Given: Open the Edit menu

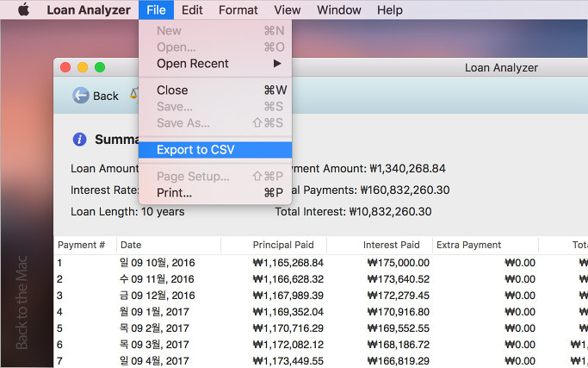Looking at the screenshot, I should coord(192,9).
